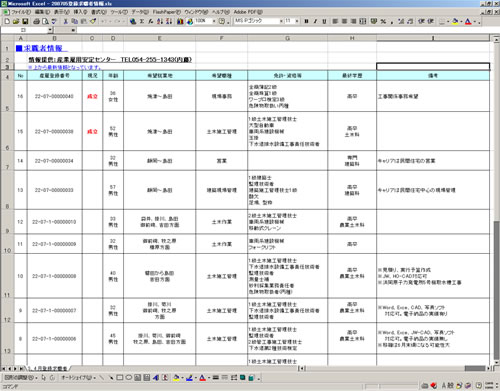
Task: Open the Insert menu
Action: click(80, 12)
